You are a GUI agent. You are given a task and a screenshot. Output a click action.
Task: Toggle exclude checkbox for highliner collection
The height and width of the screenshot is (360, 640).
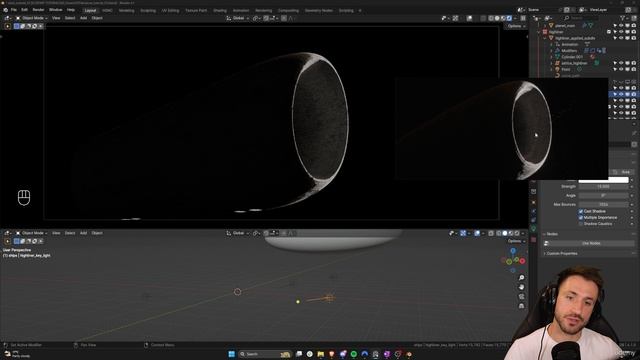[x=609, y=32]
